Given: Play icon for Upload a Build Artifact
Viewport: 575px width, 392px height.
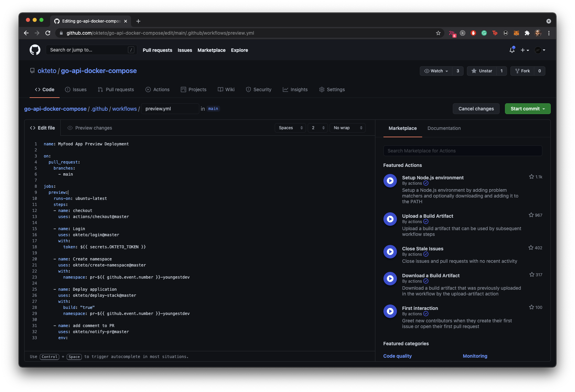Looking at the screenshot, I should click(x=390, y=219).
